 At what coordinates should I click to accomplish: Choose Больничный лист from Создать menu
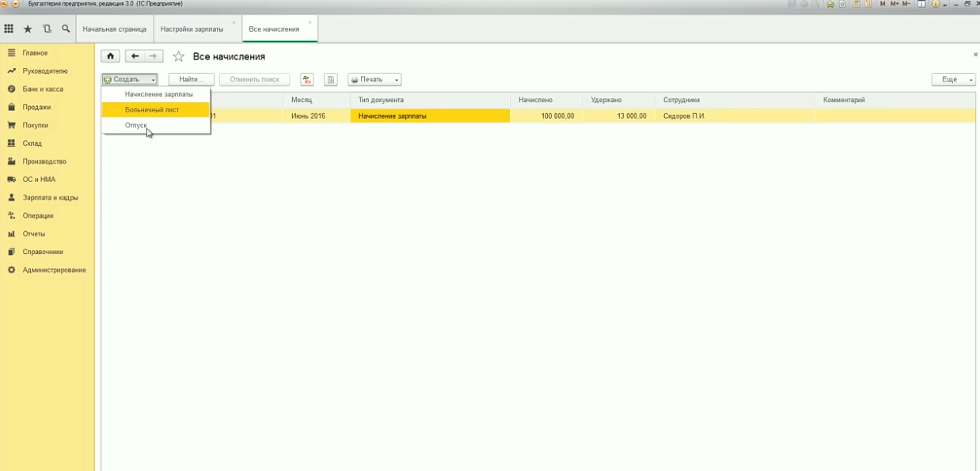[155, 110]
